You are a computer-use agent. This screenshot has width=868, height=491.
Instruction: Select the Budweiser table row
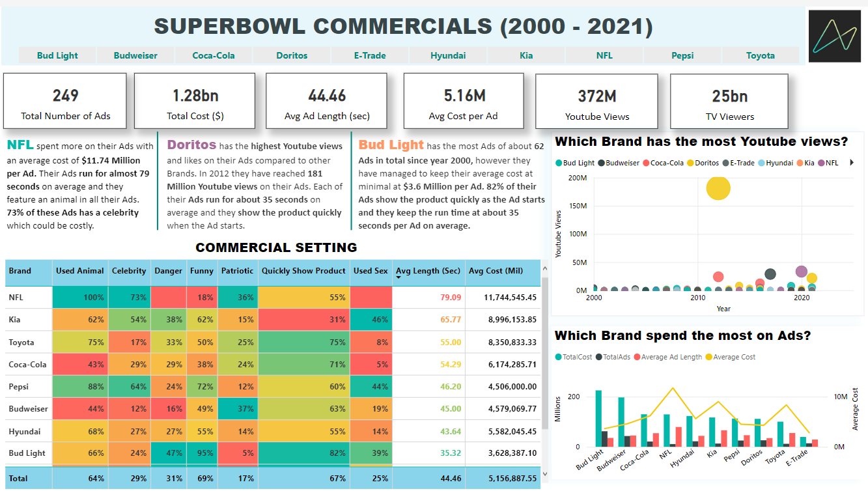tap(273, 408)
